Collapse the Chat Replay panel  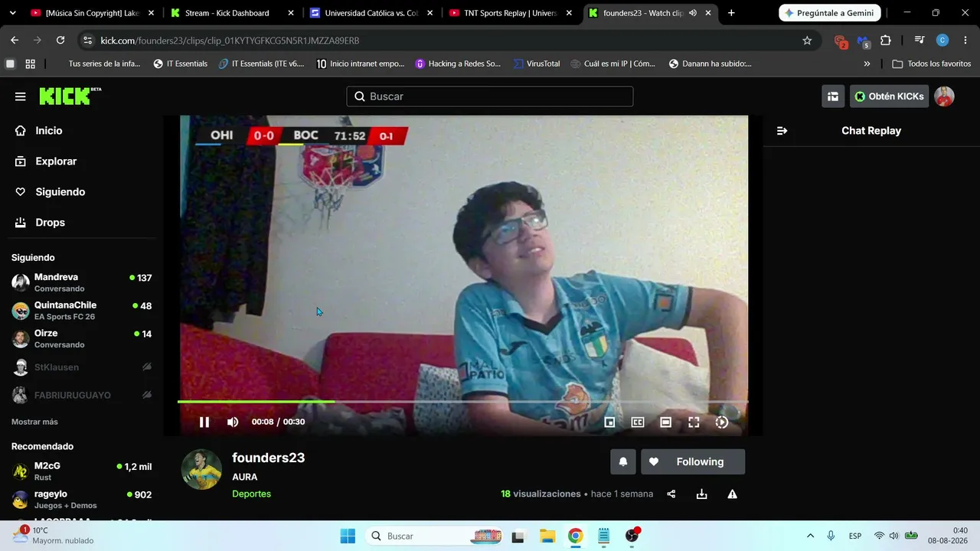click(782, 131)
